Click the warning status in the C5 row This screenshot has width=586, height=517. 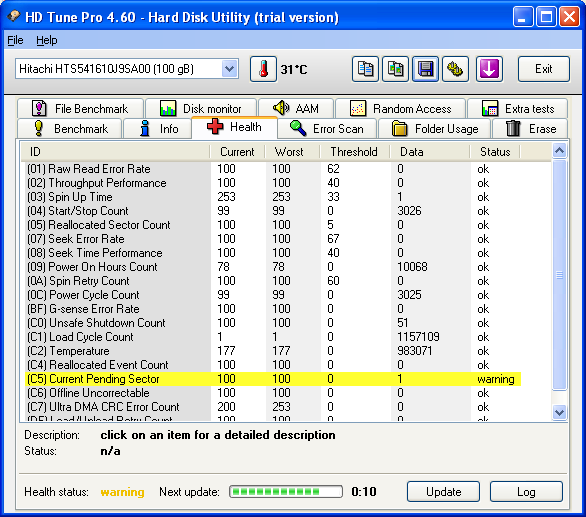pyautogui.click(x=496, y=379)
